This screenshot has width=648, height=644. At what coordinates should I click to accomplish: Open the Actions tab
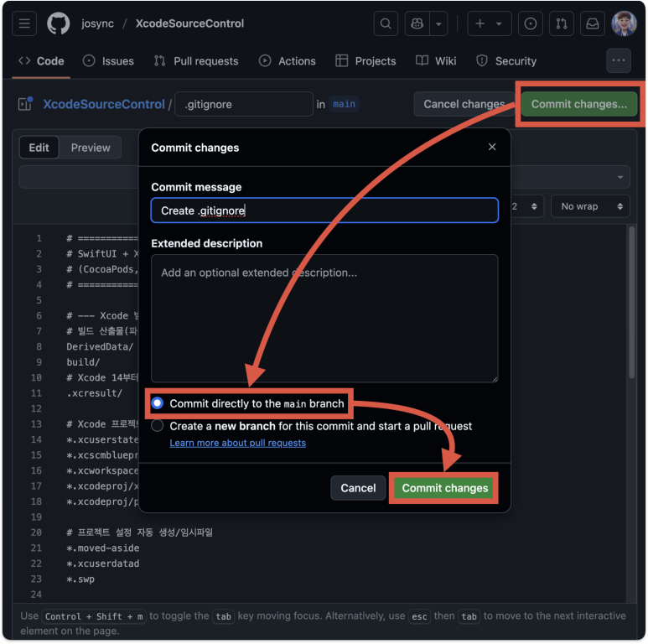click(x=288, y=61)
